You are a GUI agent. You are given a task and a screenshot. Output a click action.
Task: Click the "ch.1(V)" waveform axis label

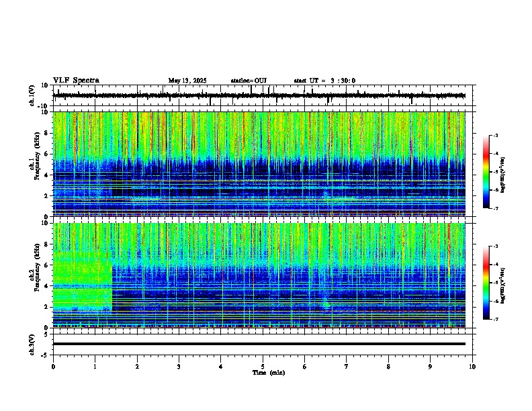(x=32, y=95)
